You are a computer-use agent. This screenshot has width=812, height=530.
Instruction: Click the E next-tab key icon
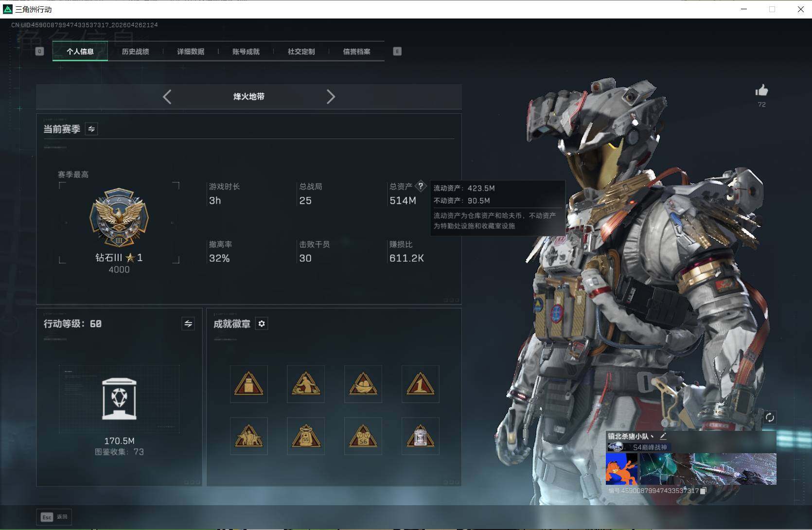click(397, 52)
